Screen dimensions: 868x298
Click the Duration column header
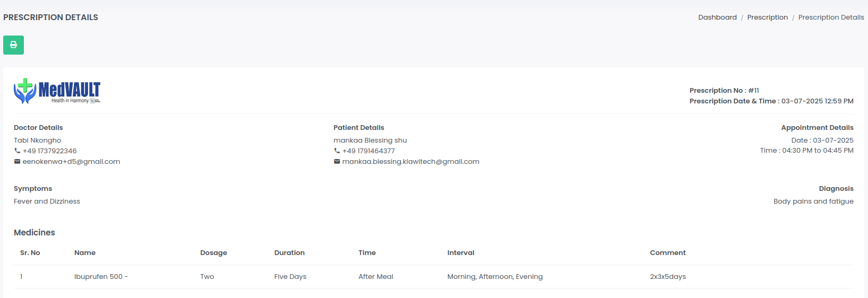click(289, 253)
